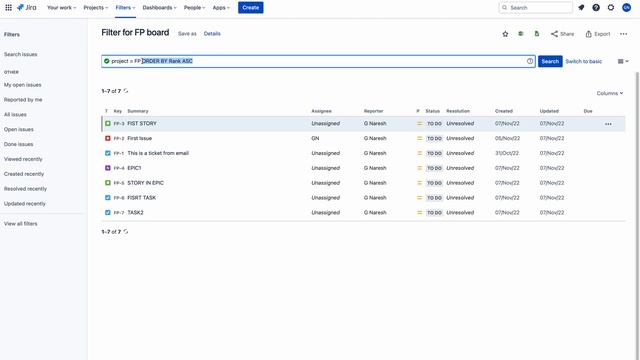Click into the JQL query field
Viewport: 640px width, 360px height.
[x=318, y=61]
